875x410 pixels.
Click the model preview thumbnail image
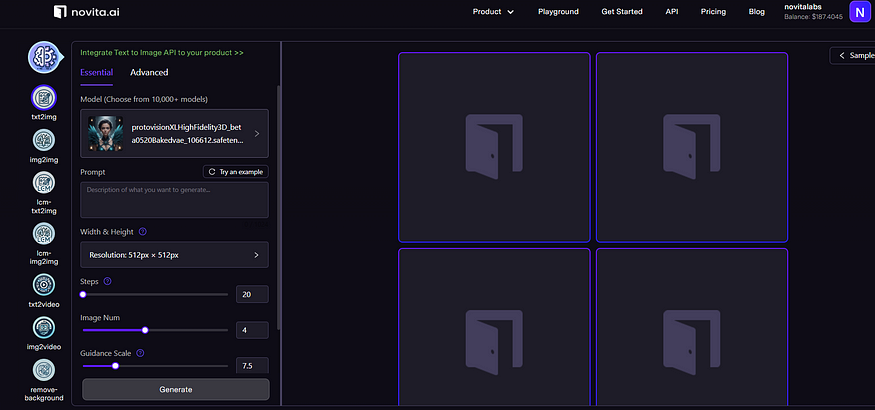[x=105, y=133]
